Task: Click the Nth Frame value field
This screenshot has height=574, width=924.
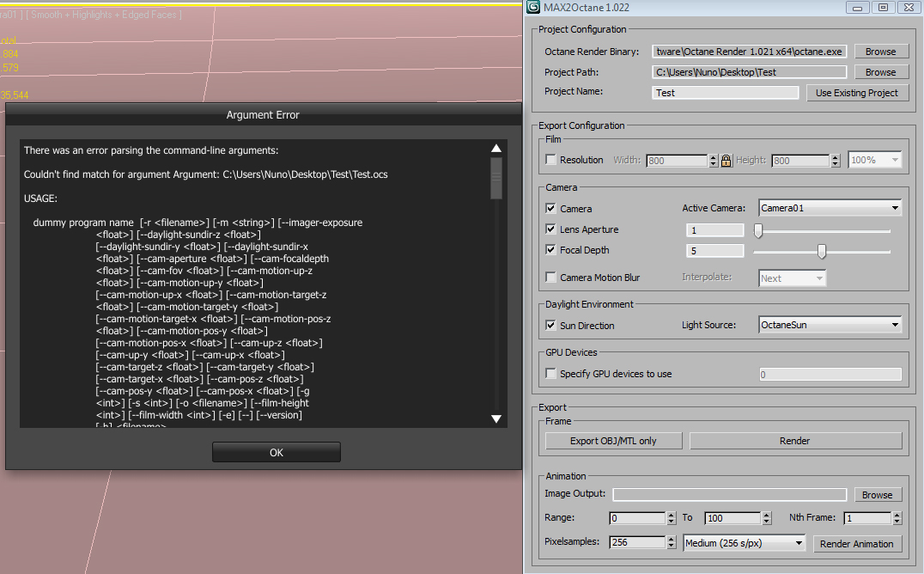Action: 868,518
